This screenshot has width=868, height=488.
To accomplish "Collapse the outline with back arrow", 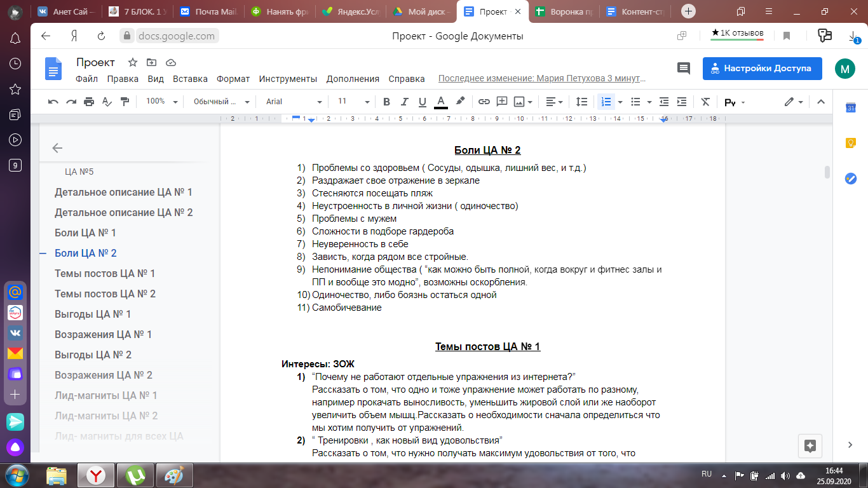I will click(57, 148).
